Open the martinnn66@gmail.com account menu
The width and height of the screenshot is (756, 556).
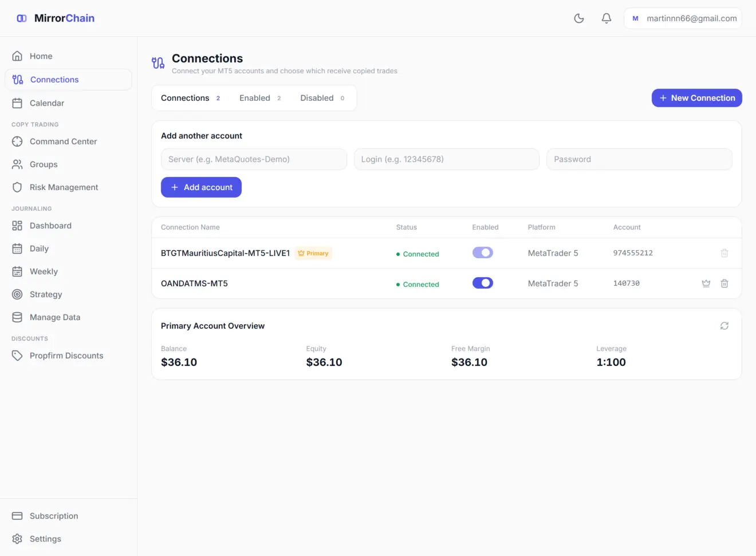pyautogui.click(x=683, y=18)
